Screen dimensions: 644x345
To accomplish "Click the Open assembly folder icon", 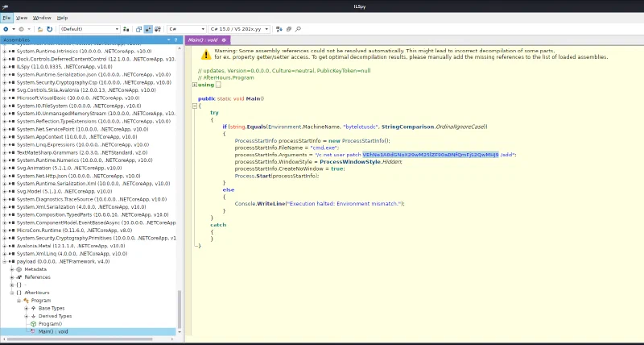I will pos(40,29).
